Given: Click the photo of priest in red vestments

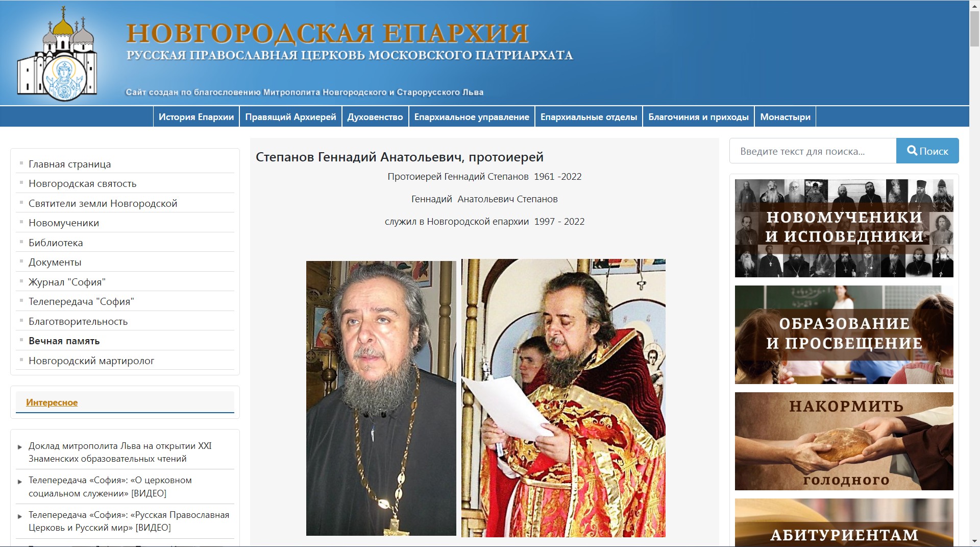Looking at the screenshot, I should [563, 398].
